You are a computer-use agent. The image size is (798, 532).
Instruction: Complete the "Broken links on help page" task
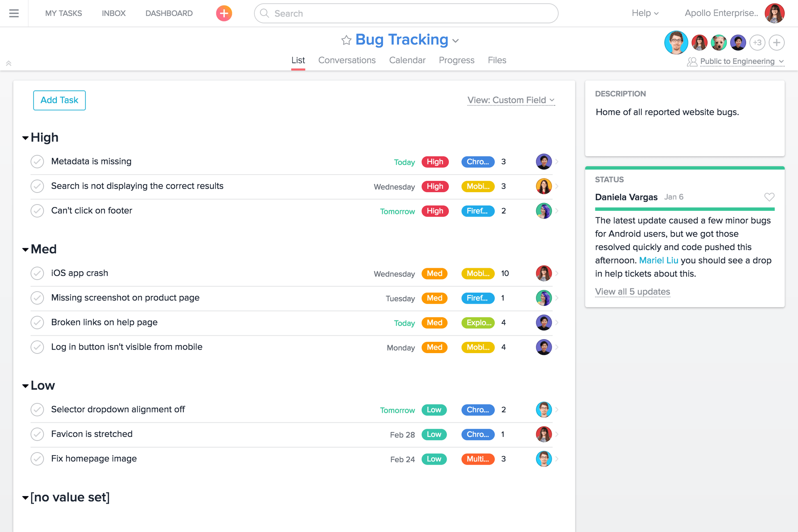coord(37,322)
